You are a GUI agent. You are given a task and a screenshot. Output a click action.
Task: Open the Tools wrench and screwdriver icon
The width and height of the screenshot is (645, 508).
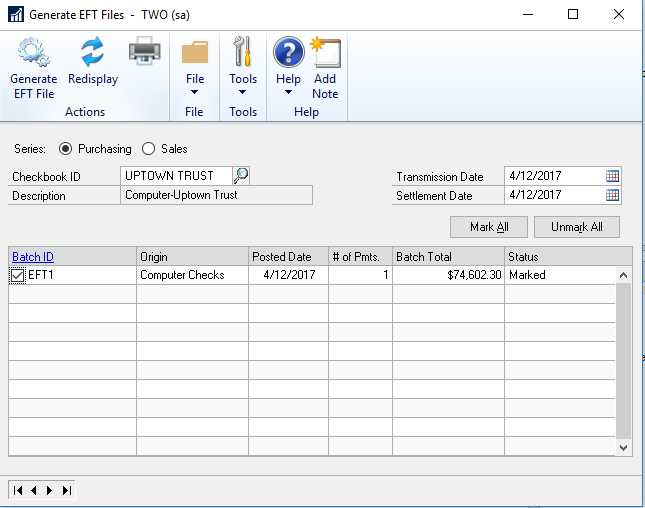click(x=242, y=51)
